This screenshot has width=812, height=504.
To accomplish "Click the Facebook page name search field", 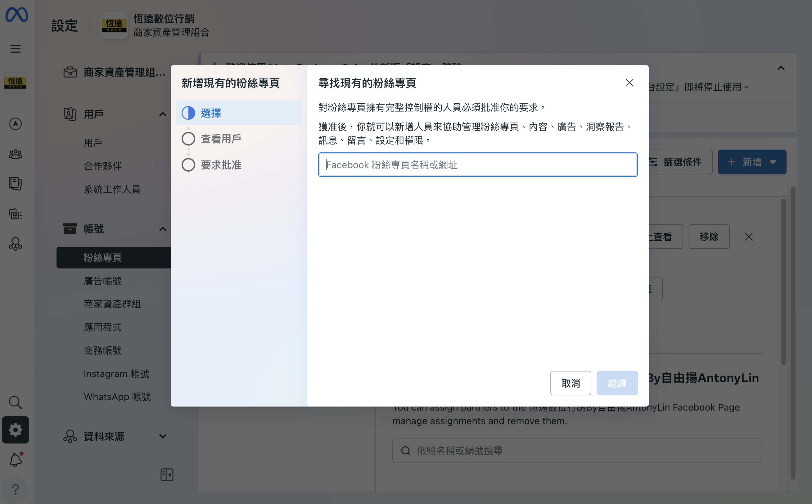I will [x=478, y=165].
